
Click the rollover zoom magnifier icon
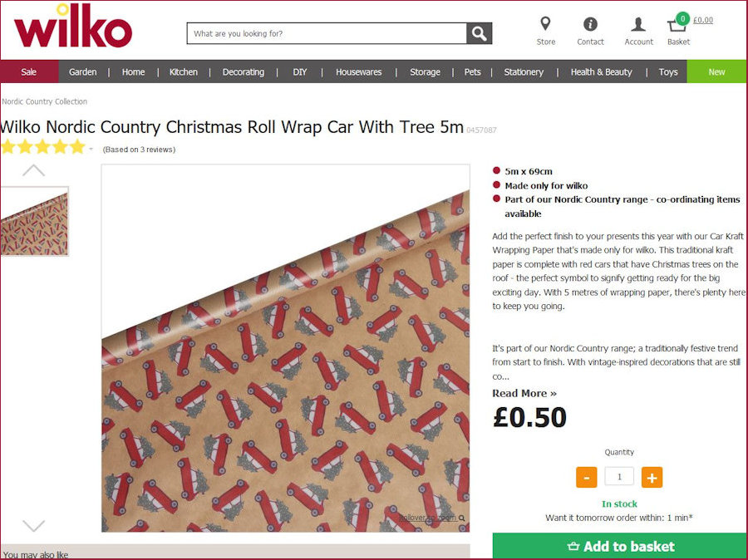462,518
